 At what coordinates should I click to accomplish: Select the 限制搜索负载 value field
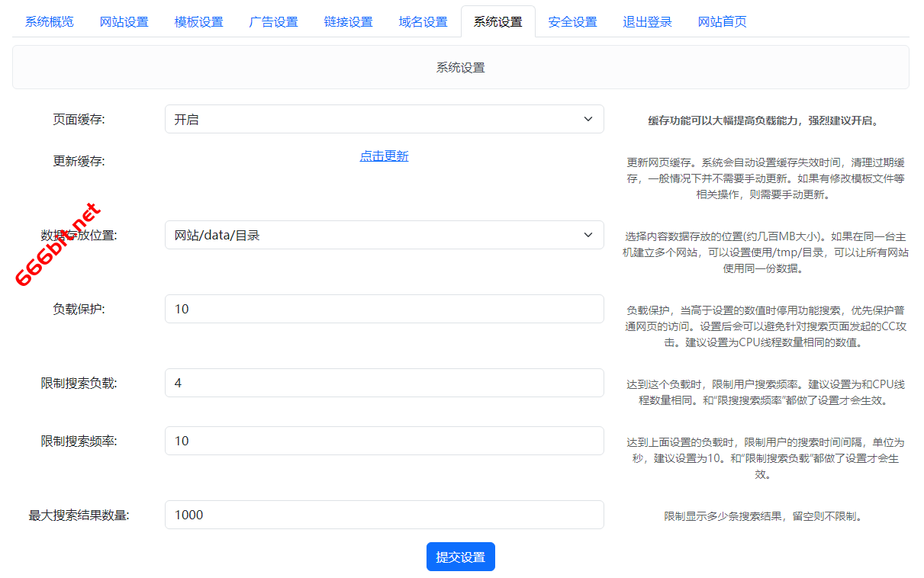[384, 383]
